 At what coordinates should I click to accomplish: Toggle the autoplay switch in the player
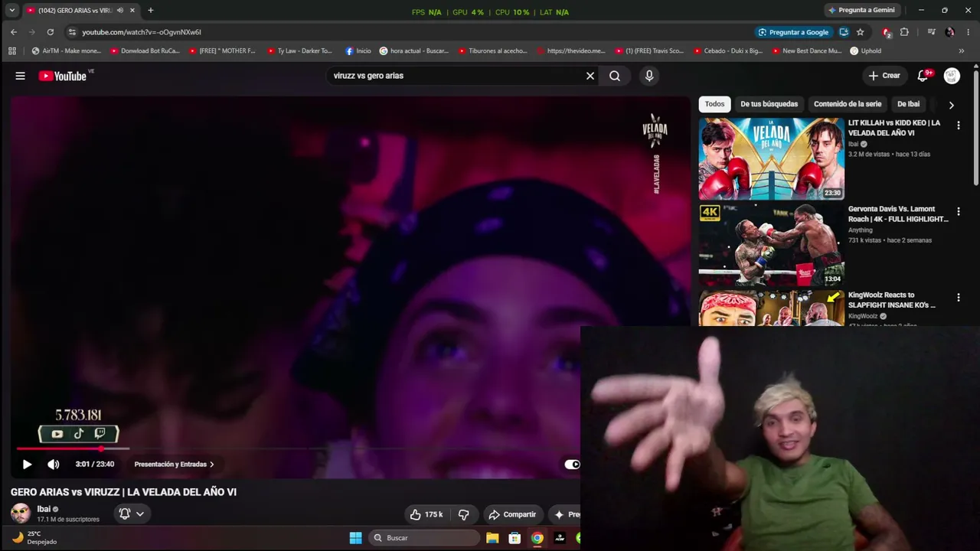(x=572, y=464)
